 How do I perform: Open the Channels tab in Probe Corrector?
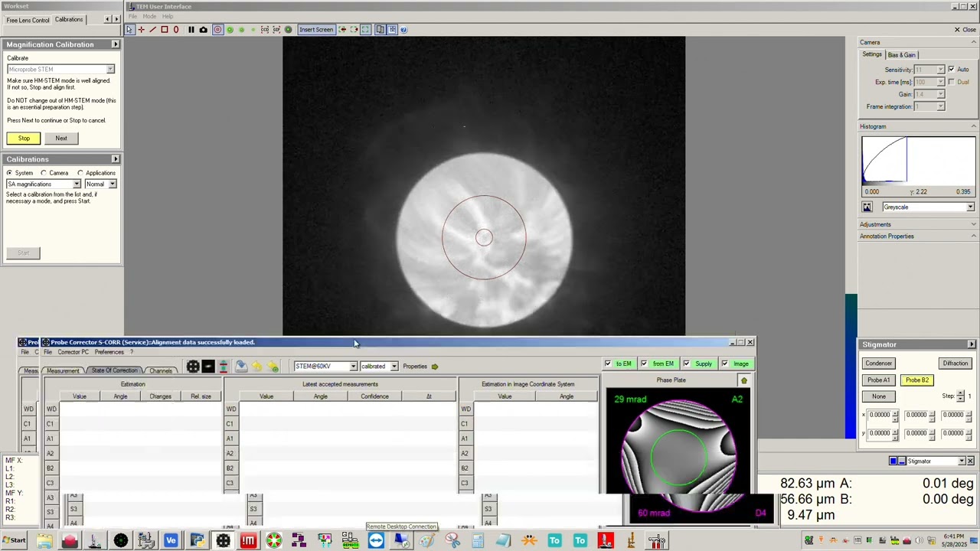161,371
